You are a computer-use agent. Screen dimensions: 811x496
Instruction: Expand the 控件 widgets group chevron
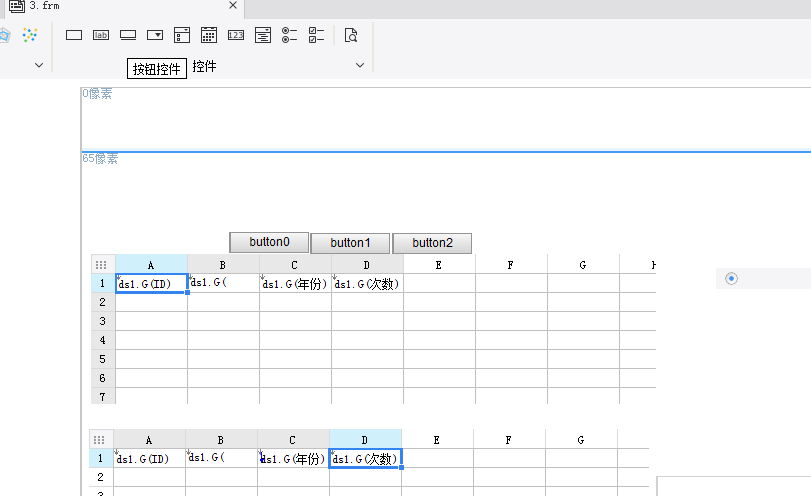click(x=360, y=65)
